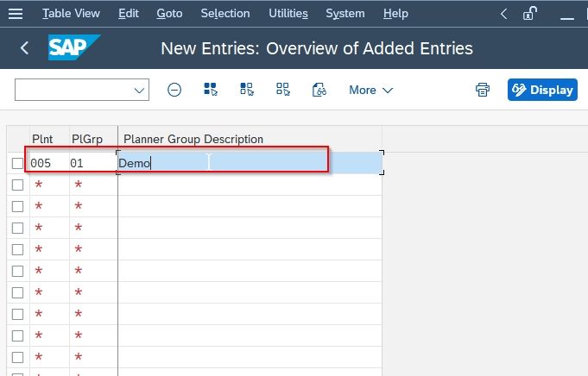Click the Demo description input field
This screenshot has width=588, height=376.
pyautogui.click(x=250, y=163)
